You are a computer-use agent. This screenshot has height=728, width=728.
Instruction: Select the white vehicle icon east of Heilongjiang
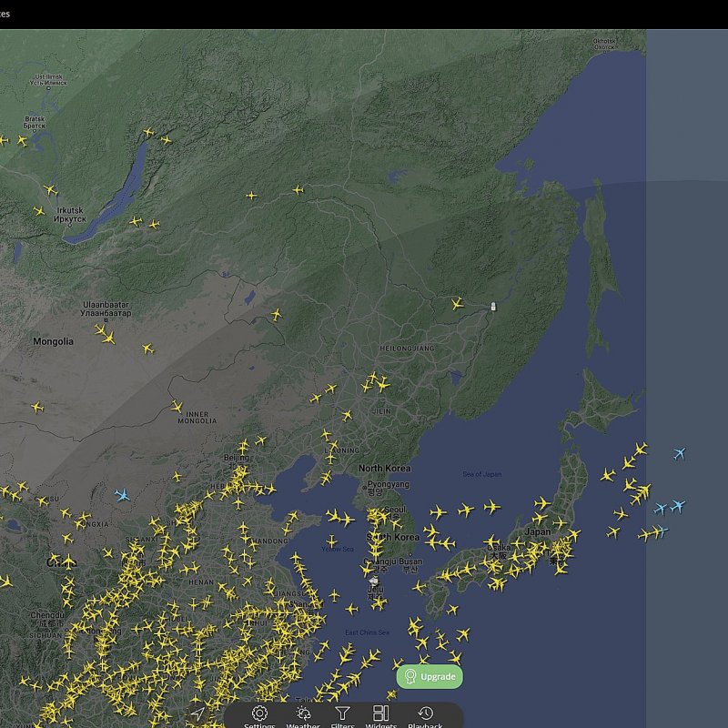tap(493, 308)
